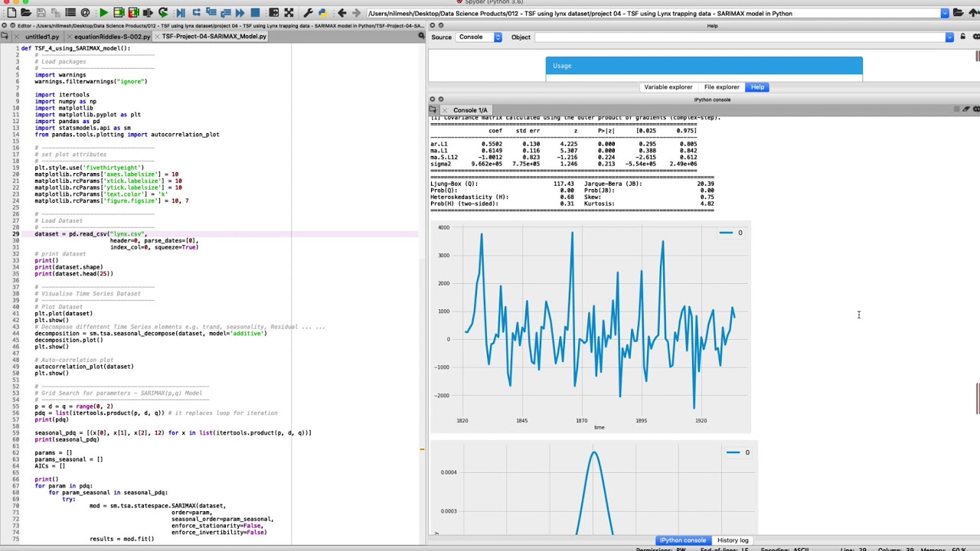Stop current command in IPython console

(x=955, y=109)
